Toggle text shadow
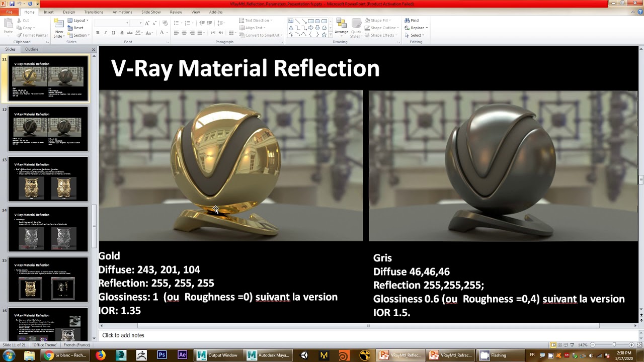Screen dimensions: 644x362 coord(121,33)
